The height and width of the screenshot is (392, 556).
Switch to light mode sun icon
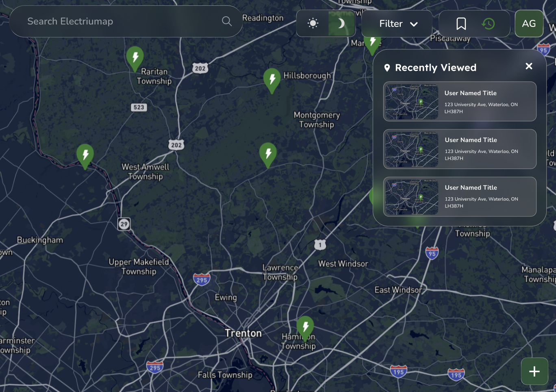(x=313, y=23)
